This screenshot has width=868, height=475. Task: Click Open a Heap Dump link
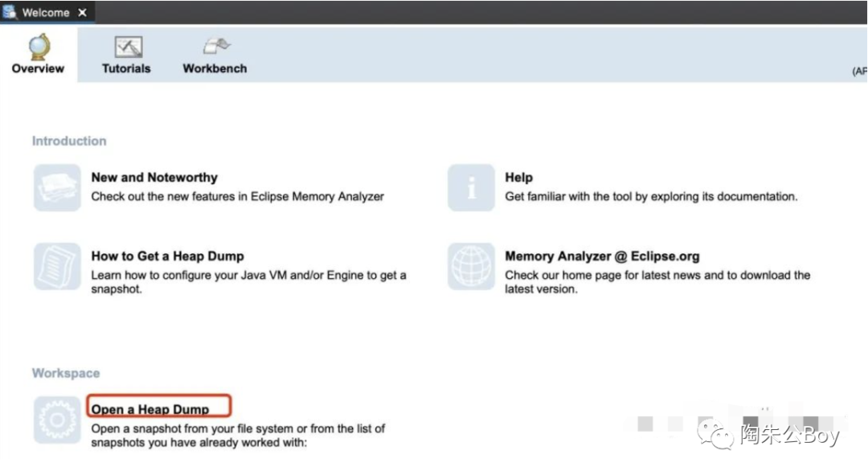150,410
